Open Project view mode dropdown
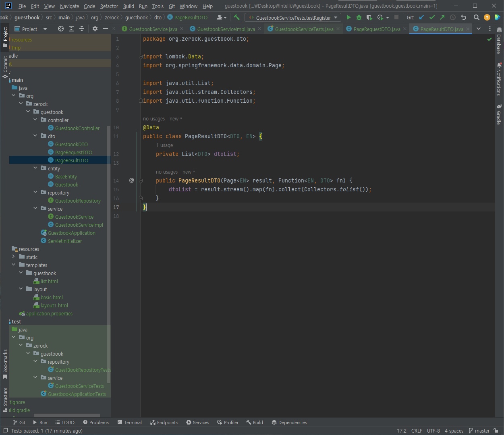This screenshot has width=504, height=435. tap(31, 29)
